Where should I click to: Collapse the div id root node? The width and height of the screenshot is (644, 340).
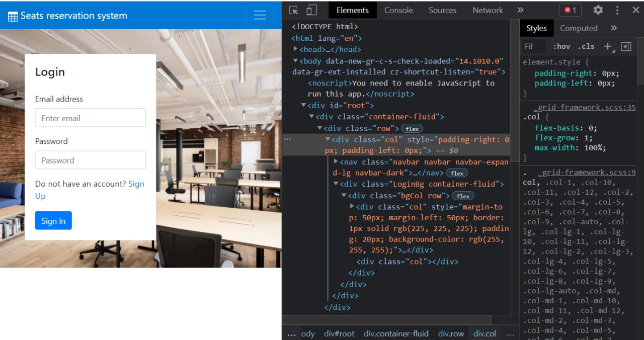[303, 105]
